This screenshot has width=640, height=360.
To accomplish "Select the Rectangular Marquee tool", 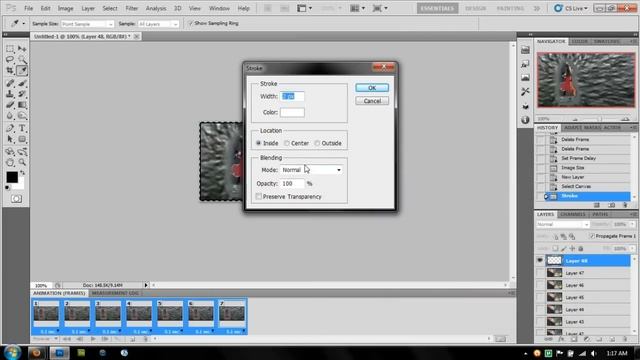I will (x=10, y=49).
